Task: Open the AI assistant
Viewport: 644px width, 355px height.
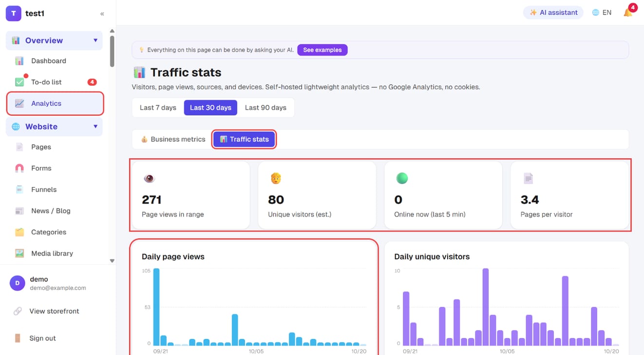Action: click(x=553, y=13)
